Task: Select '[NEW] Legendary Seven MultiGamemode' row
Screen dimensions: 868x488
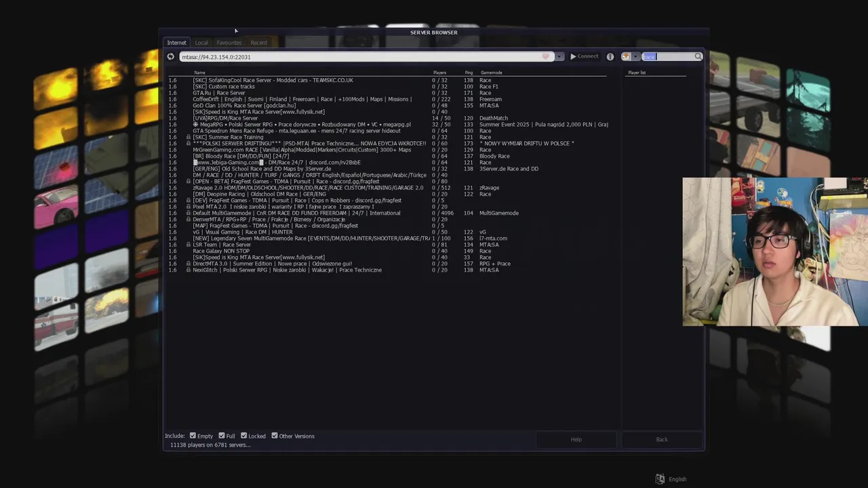Action: point(387,239)
